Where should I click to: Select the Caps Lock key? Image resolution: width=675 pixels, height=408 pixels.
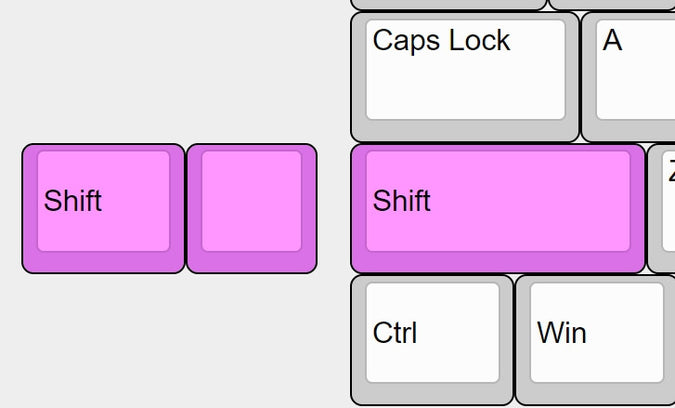465,77
